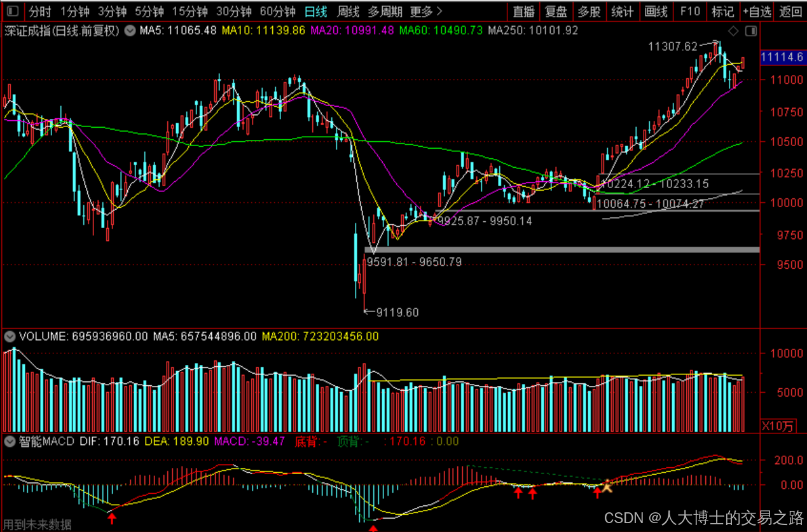Switch to 分时 intraday view
The height and width of the screenshot is (532, 807).
click(x=40, y=11)
